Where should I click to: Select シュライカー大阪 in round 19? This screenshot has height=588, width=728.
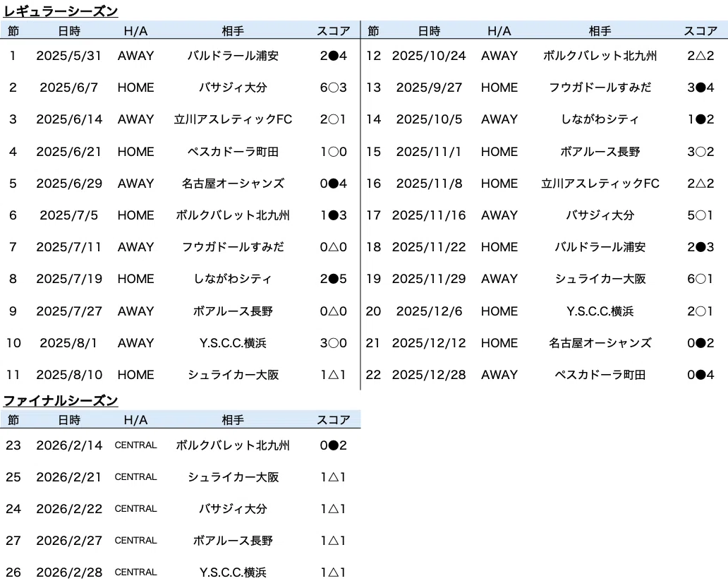click(600, 279)
